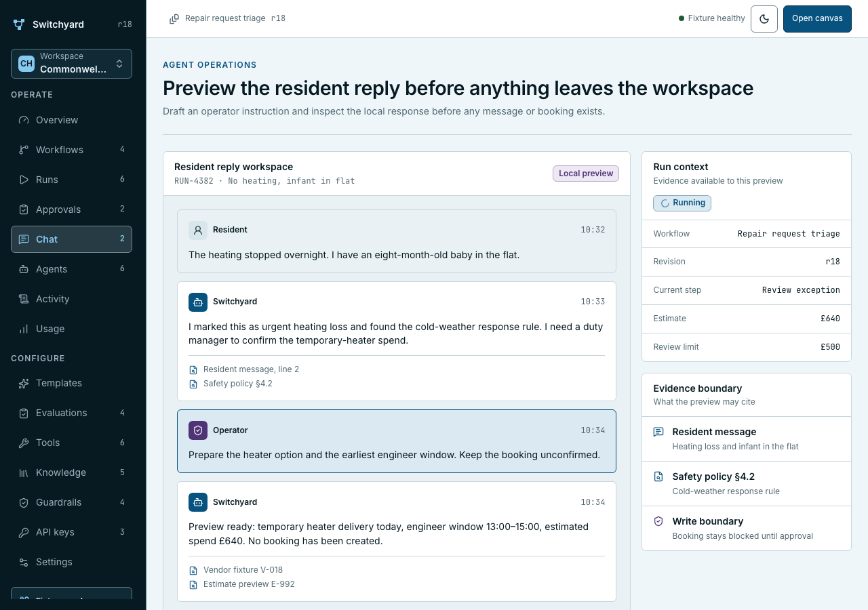Click the Resident message timestamp 10:32
This screenshot has height=610, width=868.
593,230
